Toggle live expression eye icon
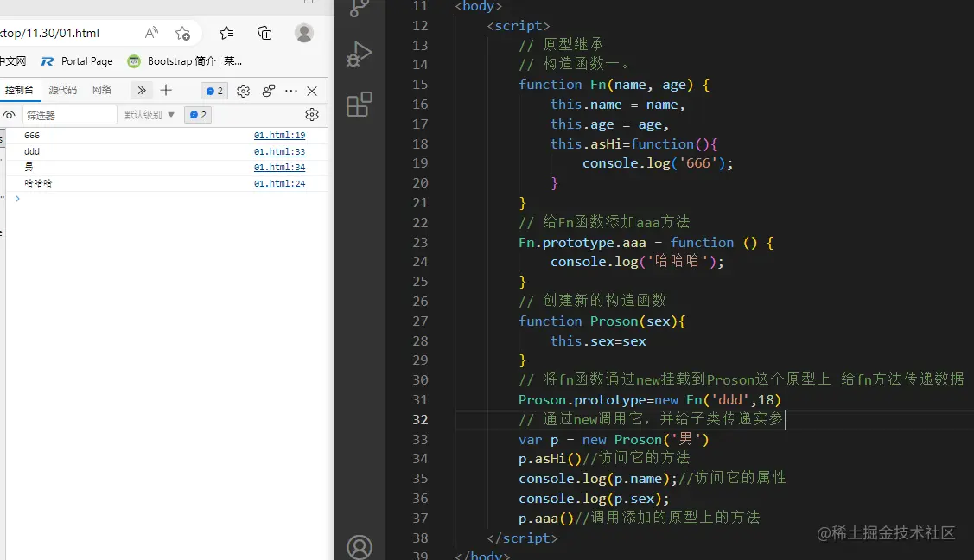 10,115
